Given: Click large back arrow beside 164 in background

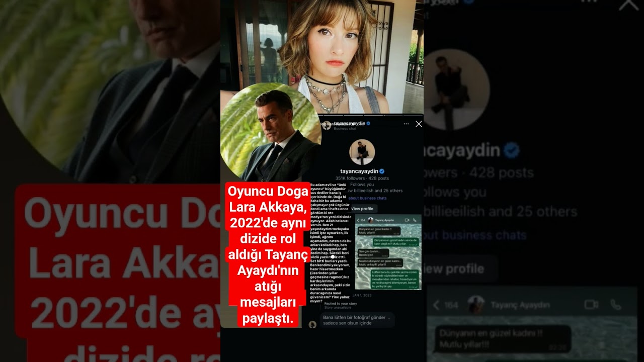Looking at the screenshot, I should click(x=436, y=305).
